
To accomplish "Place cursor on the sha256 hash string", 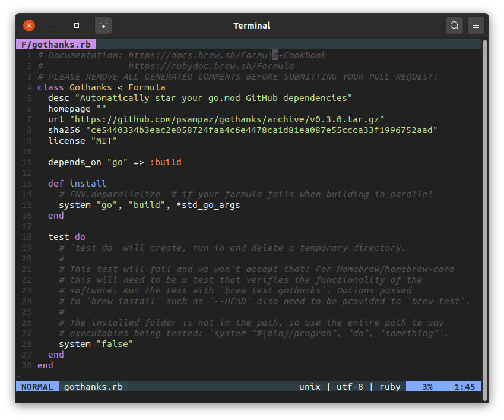I will coord(261,130).
